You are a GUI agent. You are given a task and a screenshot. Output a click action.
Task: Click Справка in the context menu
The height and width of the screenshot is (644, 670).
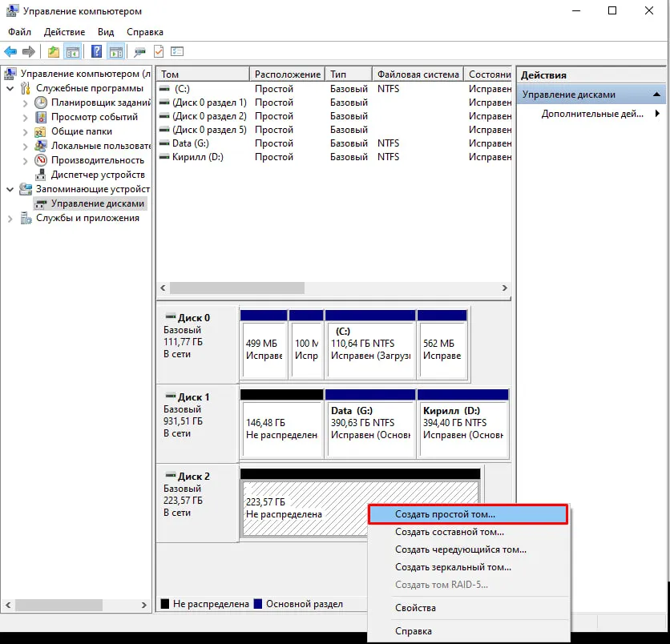[x=468, y=630]
